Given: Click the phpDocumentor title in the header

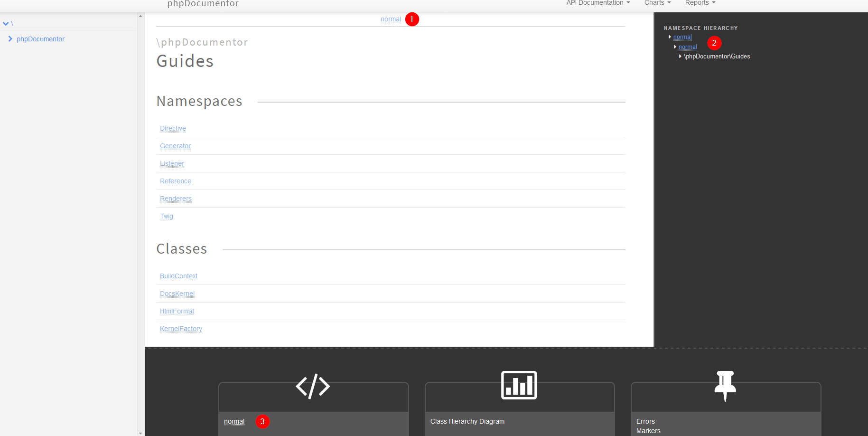Looking at the screenshot, I should point(203,4).
